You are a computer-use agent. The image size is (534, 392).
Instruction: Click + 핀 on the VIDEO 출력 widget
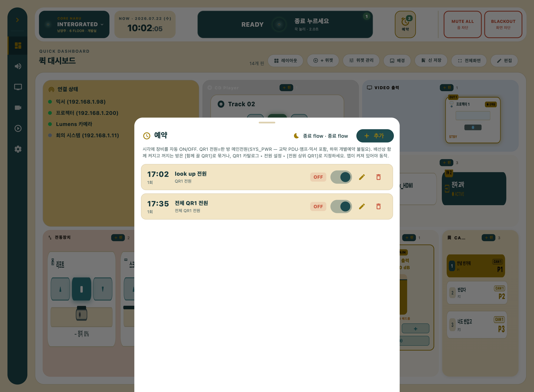[447, 88]
